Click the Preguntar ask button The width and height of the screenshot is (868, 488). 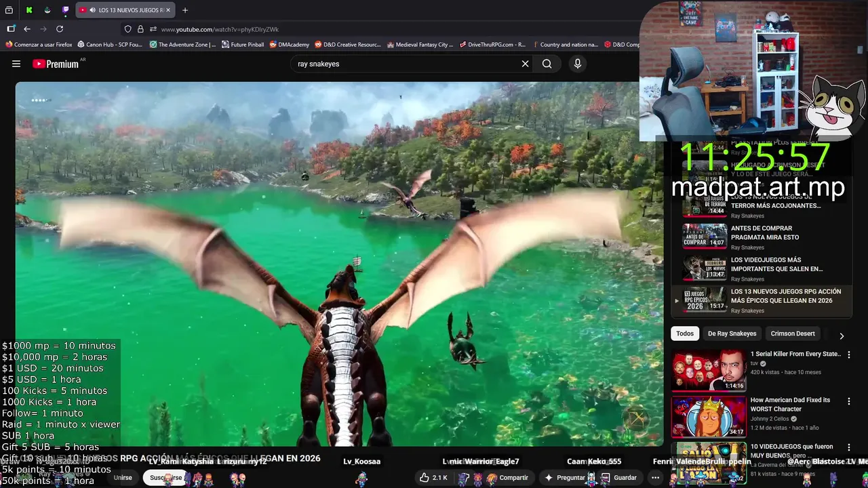pyautogui.click(x=565, y=478)
